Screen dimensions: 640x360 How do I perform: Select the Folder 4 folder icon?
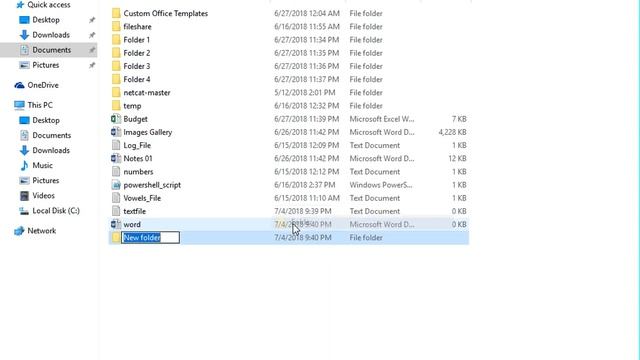116,79
